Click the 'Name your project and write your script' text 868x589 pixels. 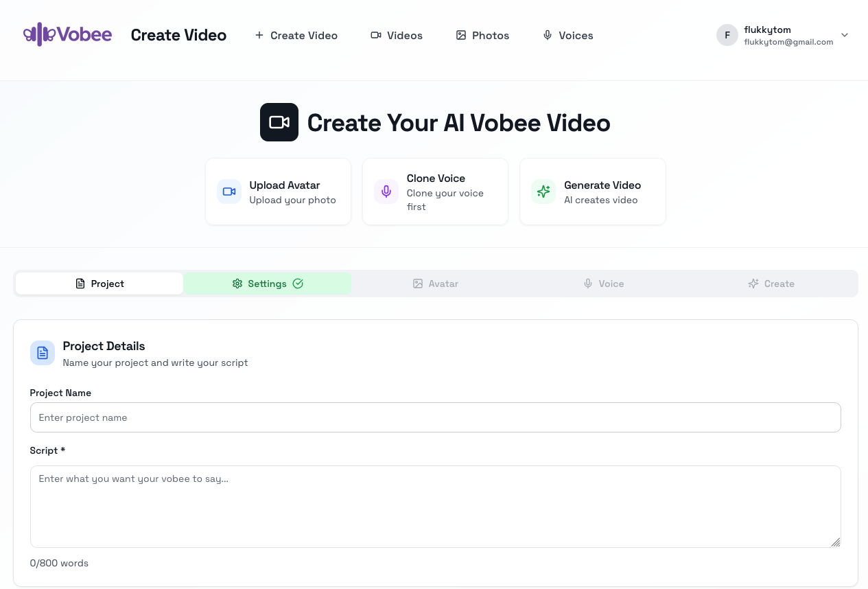click(x=155, y=362)
